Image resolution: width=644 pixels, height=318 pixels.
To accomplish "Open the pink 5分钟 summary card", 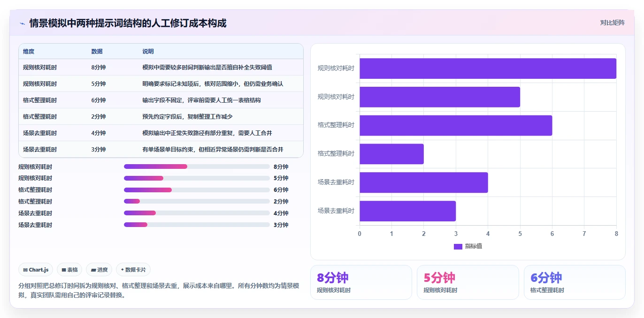I will pyautogui.click(x=468, y=282).
